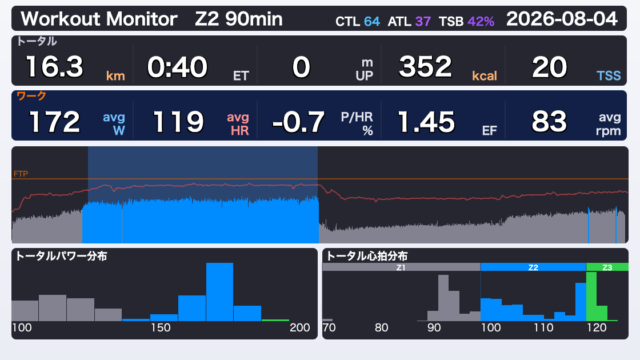Image resolution: width=640 pixels, height=360 pixels.
Task: Click the orange FTP line label
Action: pos(21,174)
